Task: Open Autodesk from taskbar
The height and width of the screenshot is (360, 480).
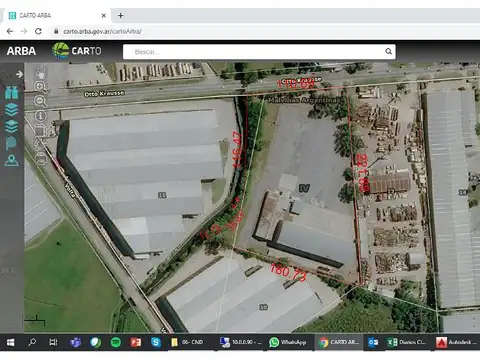Action: tap(457, 342)
